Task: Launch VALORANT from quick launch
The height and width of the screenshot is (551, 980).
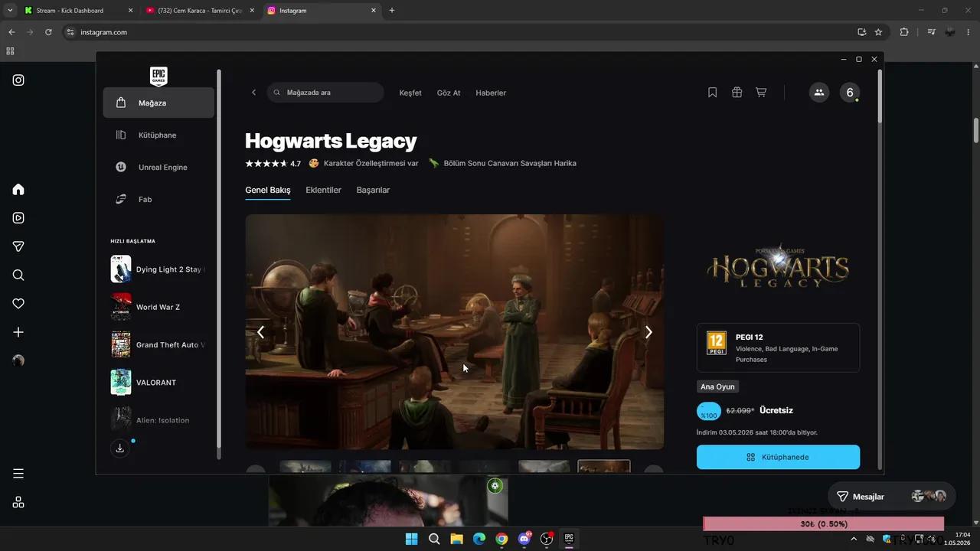Action: point(158,382)
